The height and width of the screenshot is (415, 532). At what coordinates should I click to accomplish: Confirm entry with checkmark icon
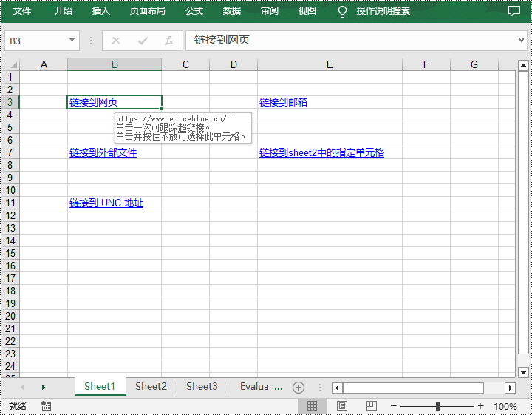143,41
